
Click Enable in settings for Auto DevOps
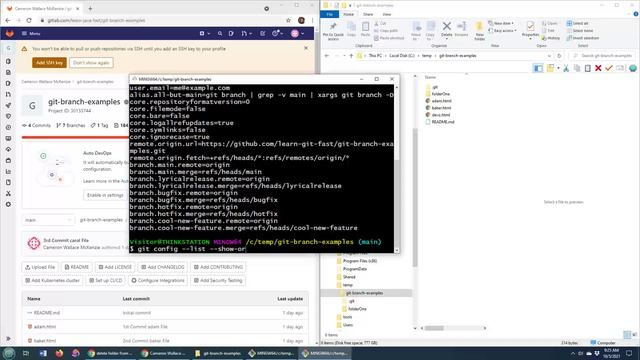(105, 195)
